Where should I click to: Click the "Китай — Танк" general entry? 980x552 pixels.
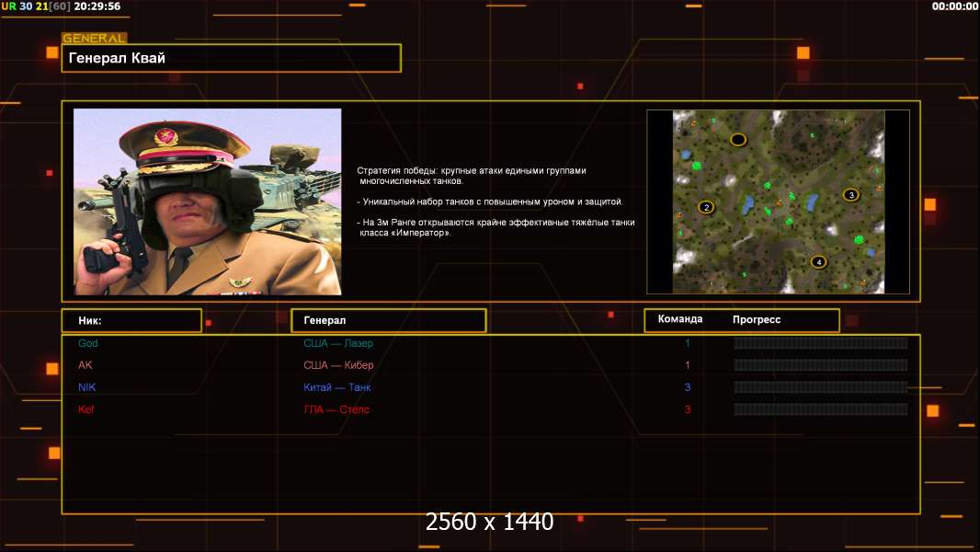[x=336, y=387]
